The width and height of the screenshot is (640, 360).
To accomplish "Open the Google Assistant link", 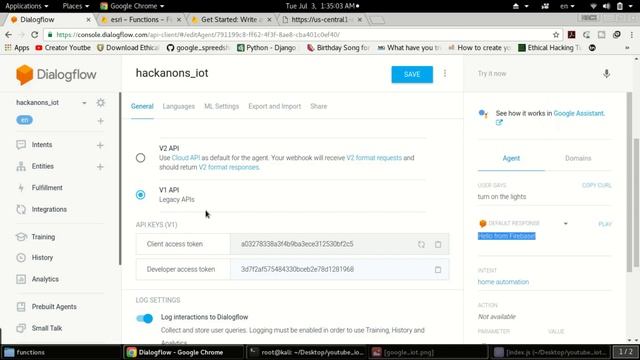I will [579, 113].
